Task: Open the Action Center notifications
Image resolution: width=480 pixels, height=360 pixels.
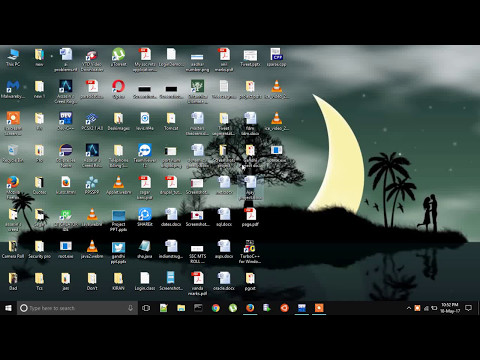Action: pos(468,308)
